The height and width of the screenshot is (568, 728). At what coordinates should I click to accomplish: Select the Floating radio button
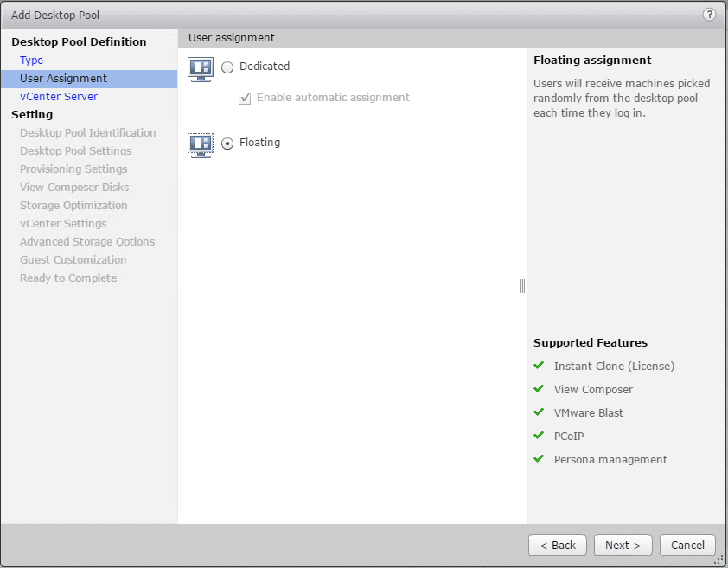point(227,144)
